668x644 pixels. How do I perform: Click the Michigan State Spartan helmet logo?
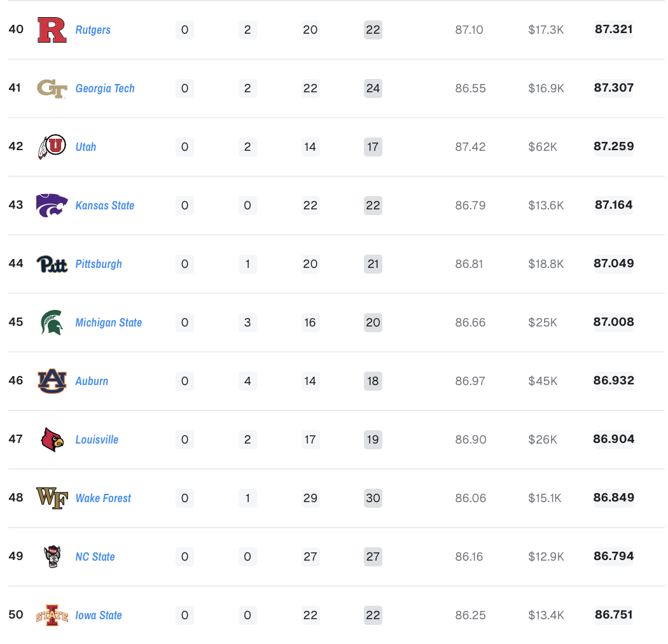[x=52, y=323]
